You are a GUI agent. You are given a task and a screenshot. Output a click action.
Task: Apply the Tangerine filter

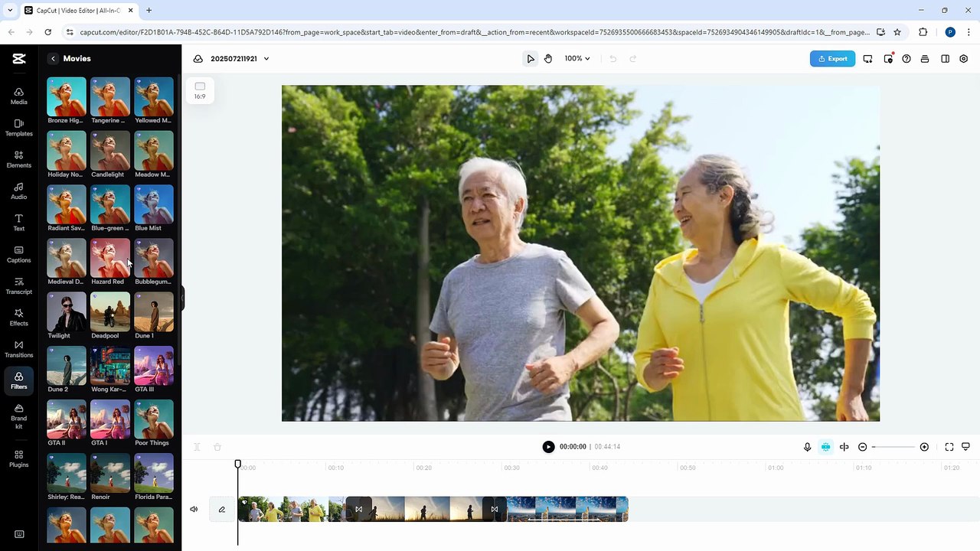[x=110, y=96]
